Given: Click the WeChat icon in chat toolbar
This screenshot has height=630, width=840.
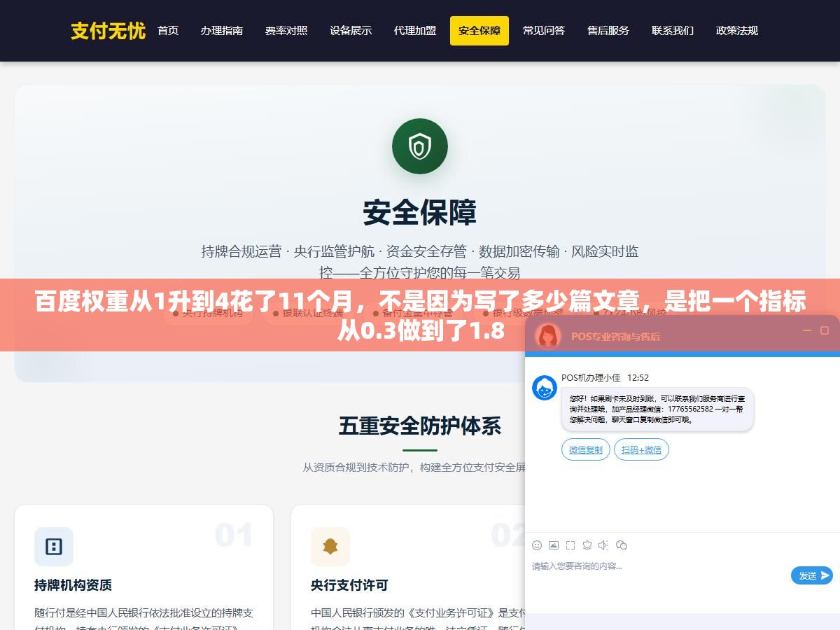Looking at the screenshot, I should click(622, 545).
